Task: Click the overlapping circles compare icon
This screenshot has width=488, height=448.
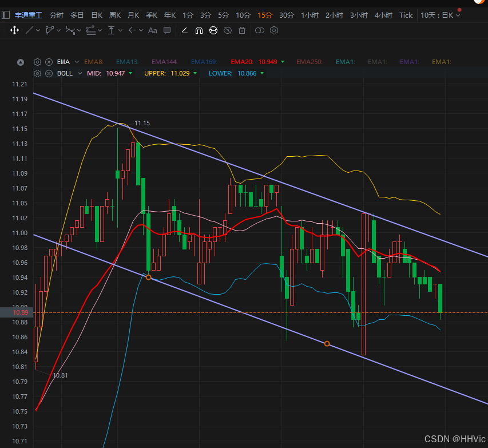Action: [260, 30]
